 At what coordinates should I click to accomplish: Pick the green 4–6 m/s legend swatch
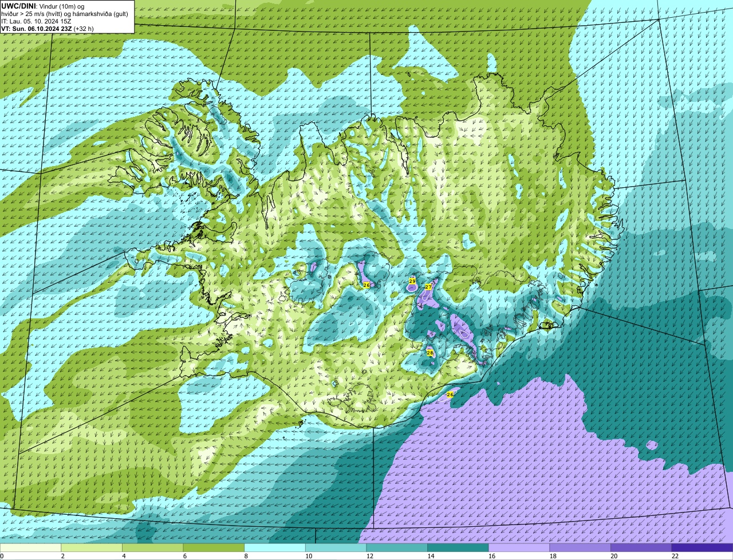click(152, 547)
